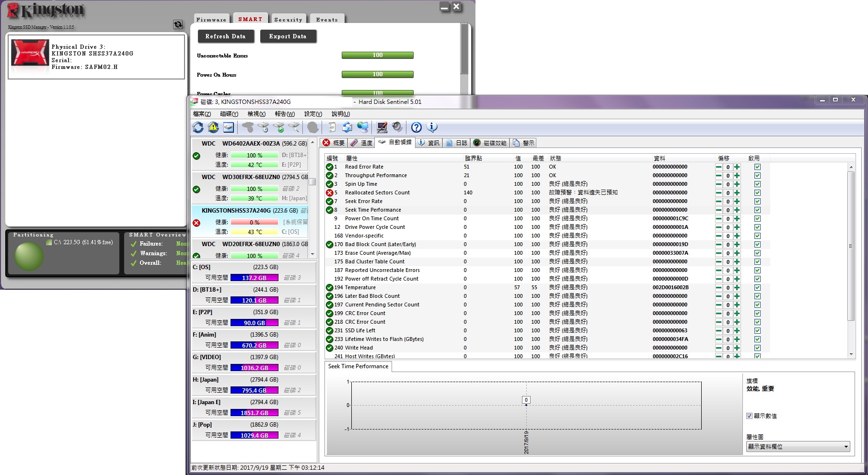Screen dimensions: 868x475
Task: Open help question mark toolbar icon
Action: pos(417,127)
